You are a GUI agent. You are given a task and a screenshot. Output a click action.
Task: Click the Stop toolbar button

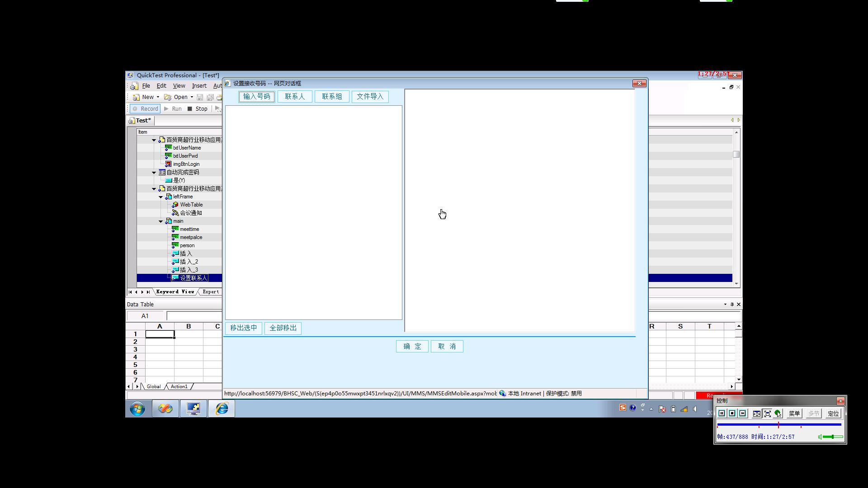[x=198, y=109]
